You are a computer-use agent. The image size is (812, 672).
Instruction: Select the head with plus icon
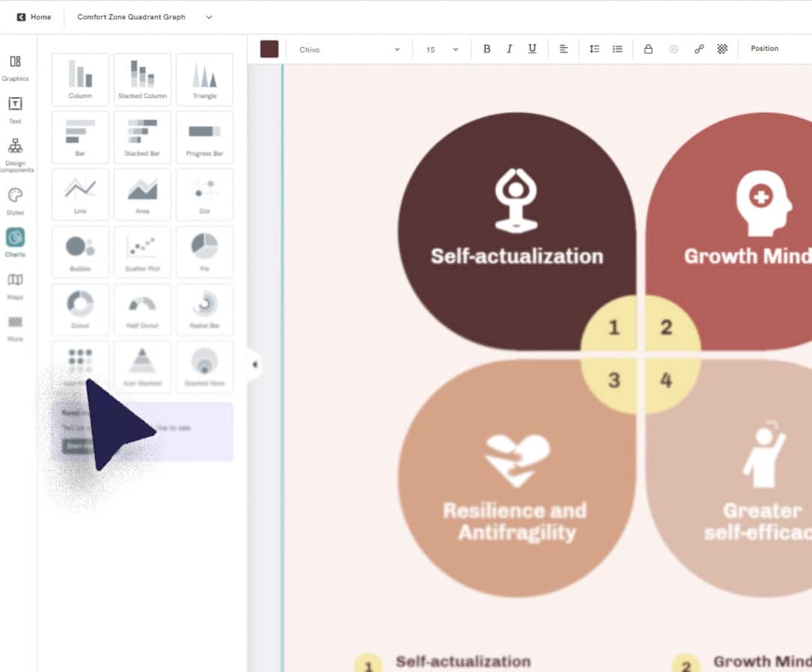pos(763,203)
